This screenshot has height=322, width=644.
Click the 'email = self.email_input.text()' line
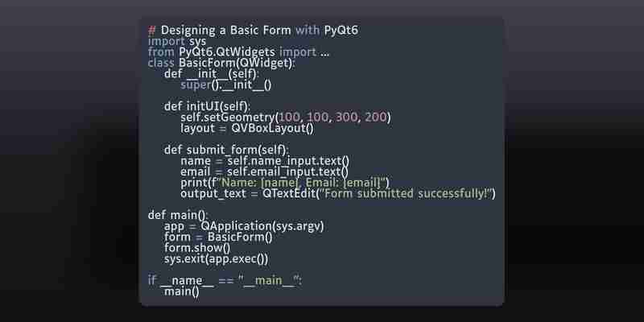[x=265, y=171]
